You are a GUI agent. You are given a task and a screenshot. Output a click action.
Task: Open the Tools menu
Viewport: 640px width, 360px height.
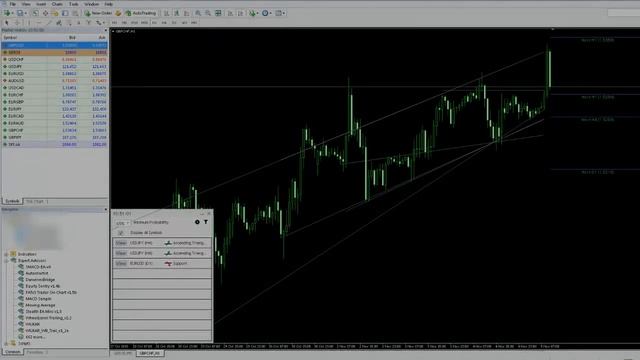[73, 4]
